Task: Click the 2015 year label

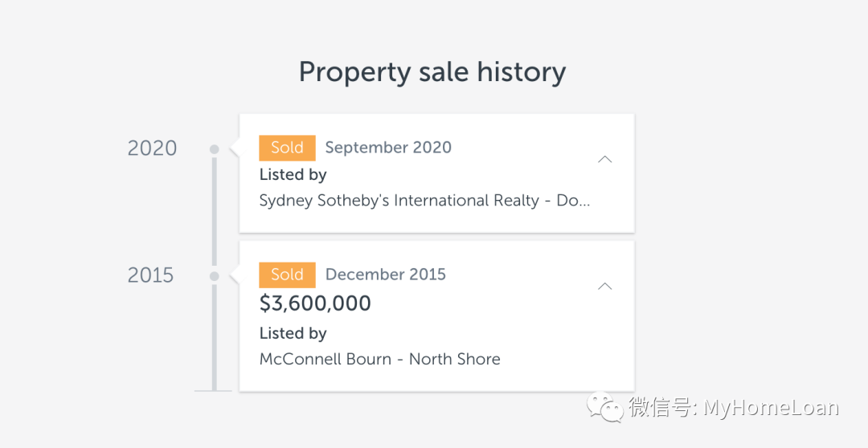Action: click(151, 275)
